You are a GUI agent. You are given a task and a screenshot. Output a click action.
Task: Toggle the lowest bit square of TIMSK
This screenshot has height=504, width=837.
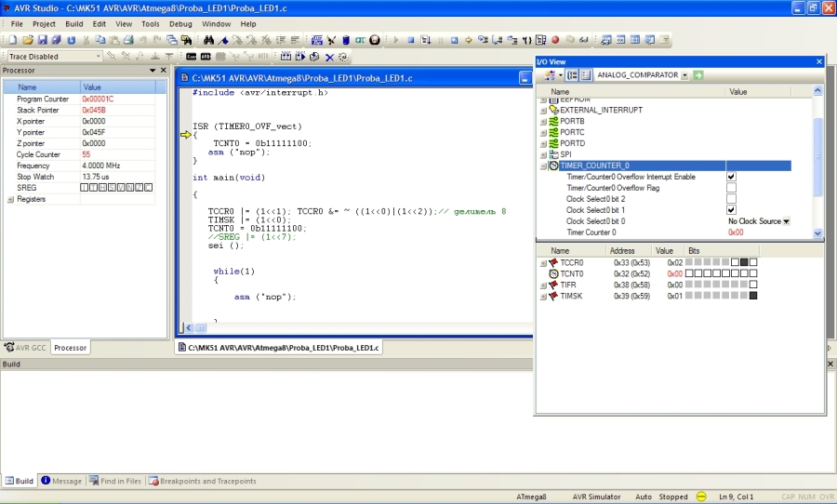tap(753, 296)
